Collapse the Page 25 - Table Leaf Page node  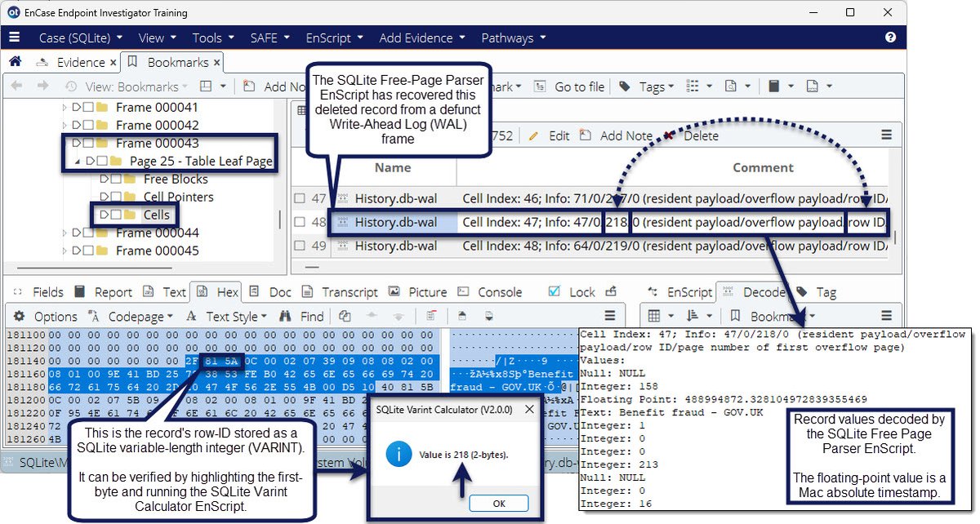click(79, 162)
